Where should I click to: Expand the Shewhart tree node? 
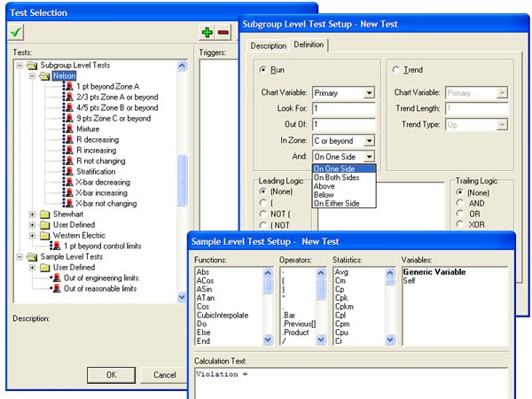tap(33, 214)
